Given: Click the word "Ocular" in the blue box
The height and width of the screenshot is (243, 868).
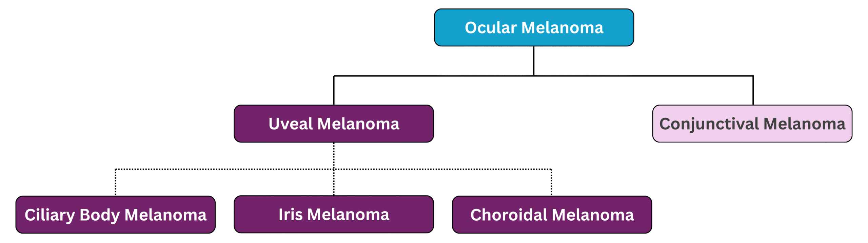Looking at the screenshot, I should (491, 28).
